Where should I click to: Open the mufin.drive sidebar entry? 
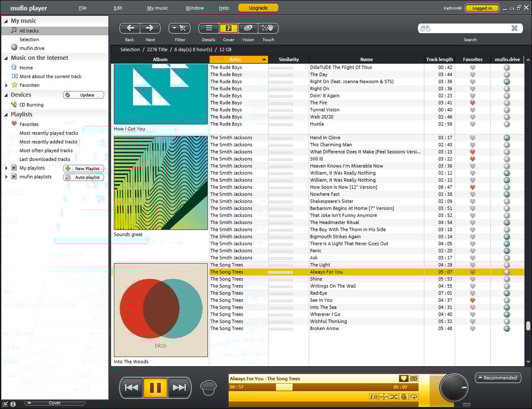click(32, 48)
